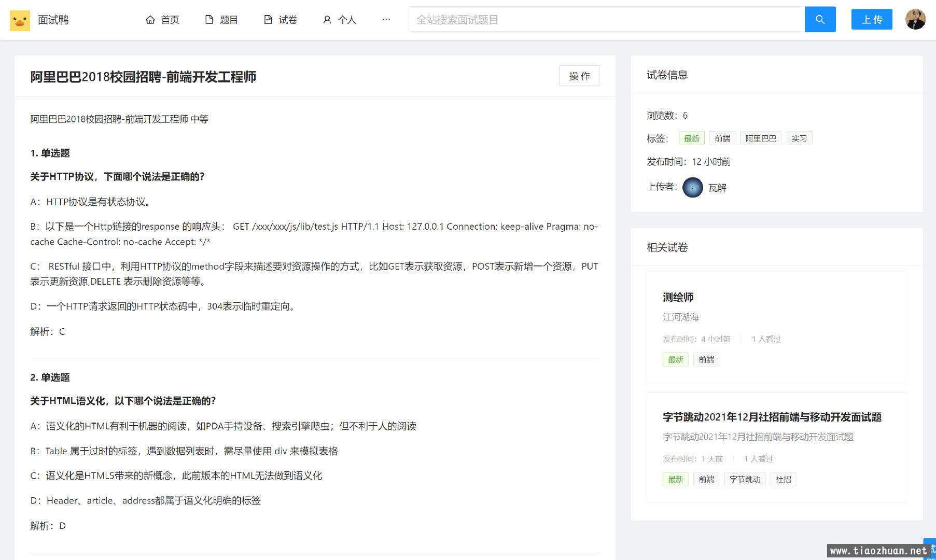Click the 1. 单选题 heading
Viewport: 936px width, 560px height.
[50, 153]
